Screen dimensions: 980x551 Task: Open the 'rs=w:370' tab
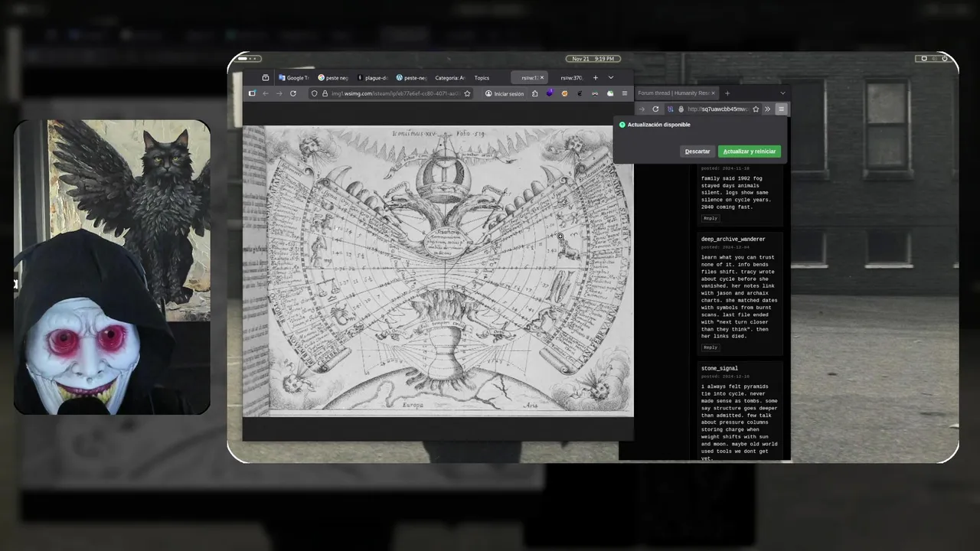point(571,77)
